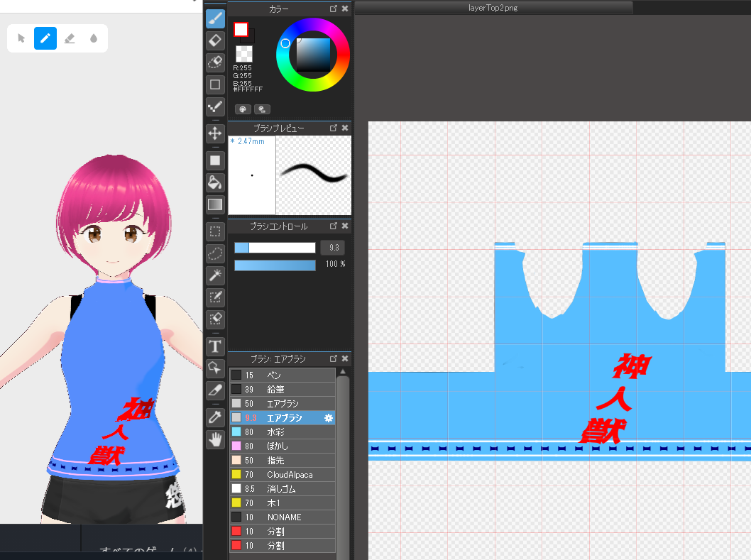Select the dot polyline tool
751x560 pixels.
215,107
